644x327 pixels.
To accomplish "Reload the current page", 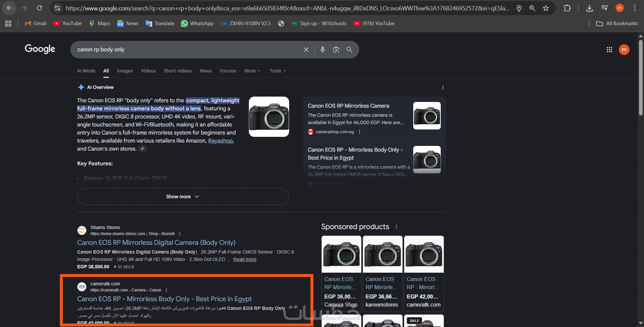I will tap(39, 8).
